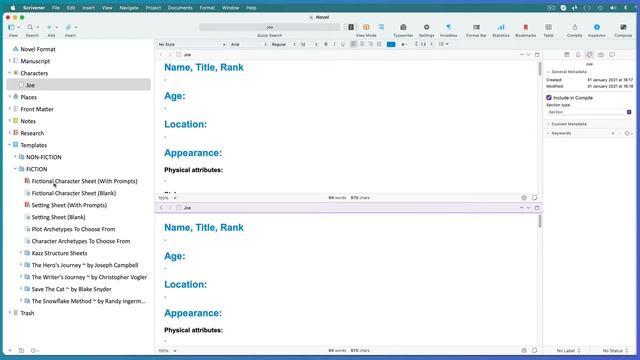Expand the Manuscript folder

(x=9, y=61)
